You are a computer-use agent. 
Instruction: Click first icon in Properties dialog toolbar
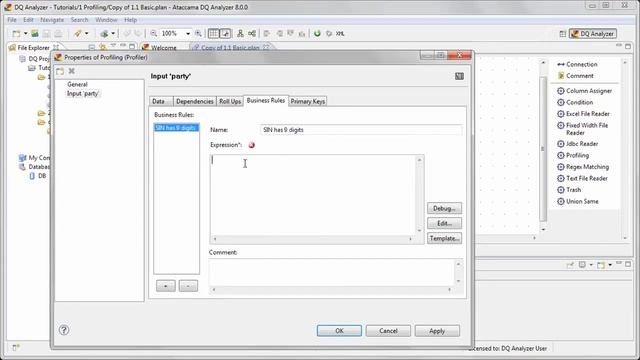[x=60, y=71]
